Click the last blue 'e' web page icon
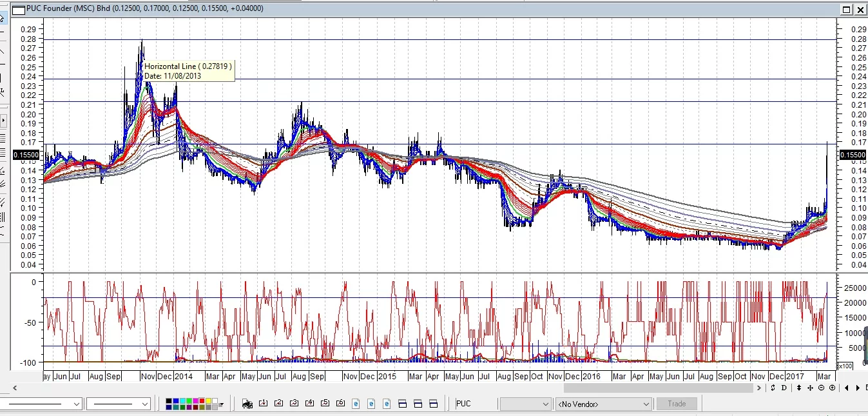Screen dimensions: 868x416 pyautogui.click(x=387, y=404)
